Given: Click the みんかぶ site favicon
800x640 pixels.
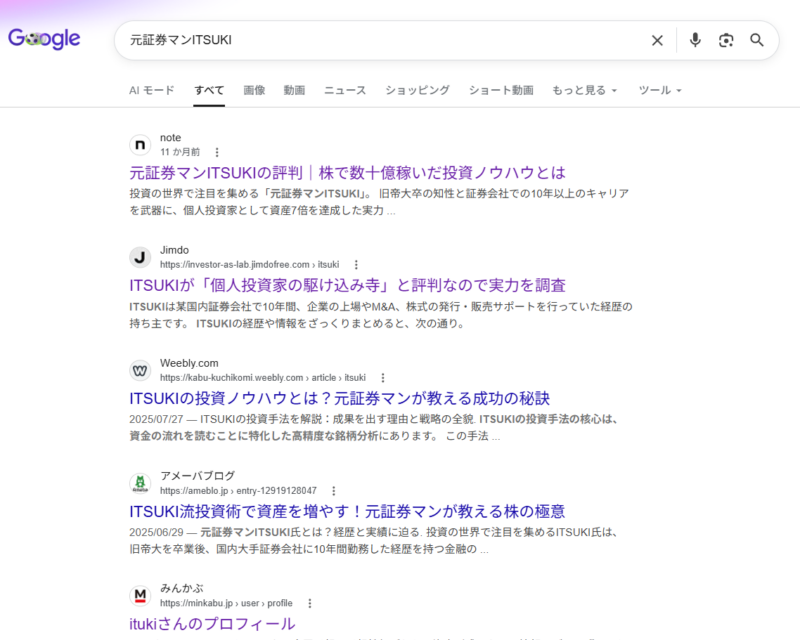Looking at the screenshot, I should [x=140, y=596].
